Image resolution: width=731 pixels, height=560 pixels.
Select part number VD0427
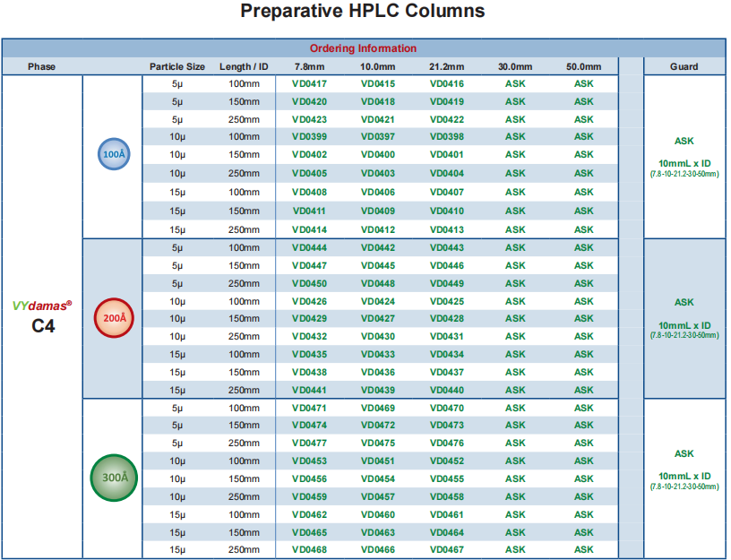point(378,318)
